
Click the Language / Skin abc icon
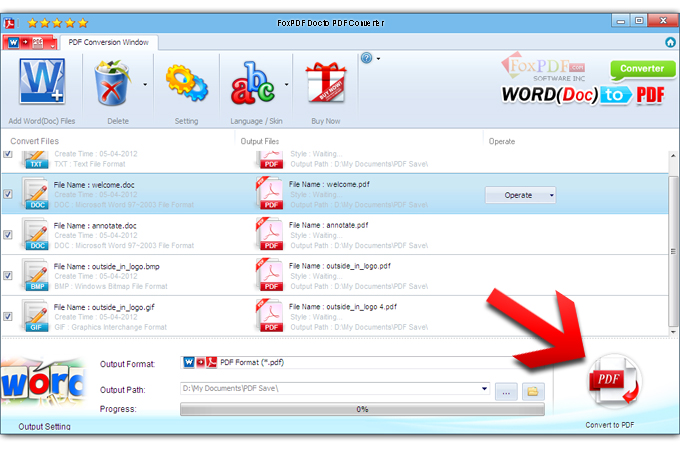click(x=252, y=83)
